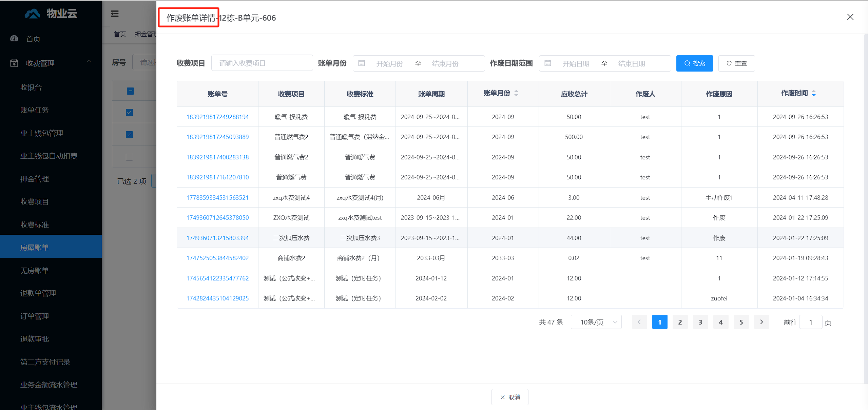Open 退款审批 menu item
The height and width of the screenshot is (410, 868).
coord(35,339)
